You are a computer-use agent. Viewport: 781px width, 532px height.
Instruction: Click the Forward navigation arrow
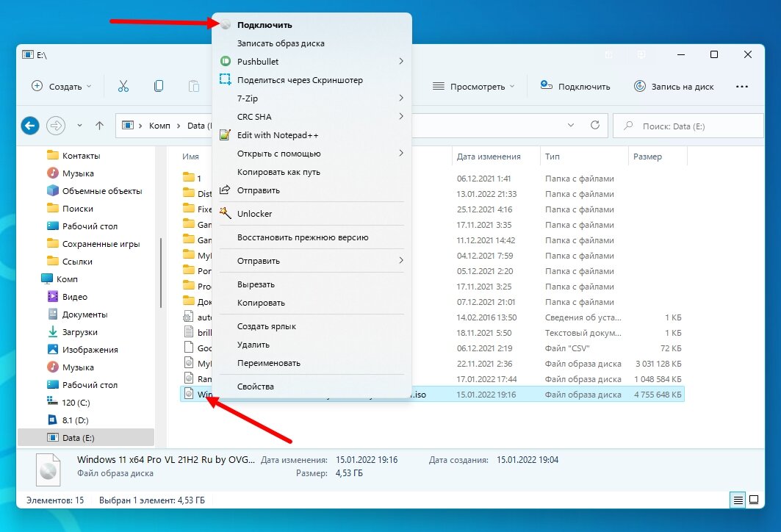[56, 126]
